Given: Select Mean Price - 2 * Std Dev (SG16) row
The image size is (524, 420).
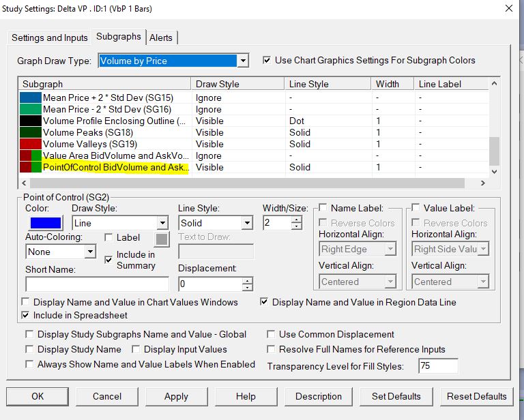Looking at the screenshot, I should coord(254,109).
